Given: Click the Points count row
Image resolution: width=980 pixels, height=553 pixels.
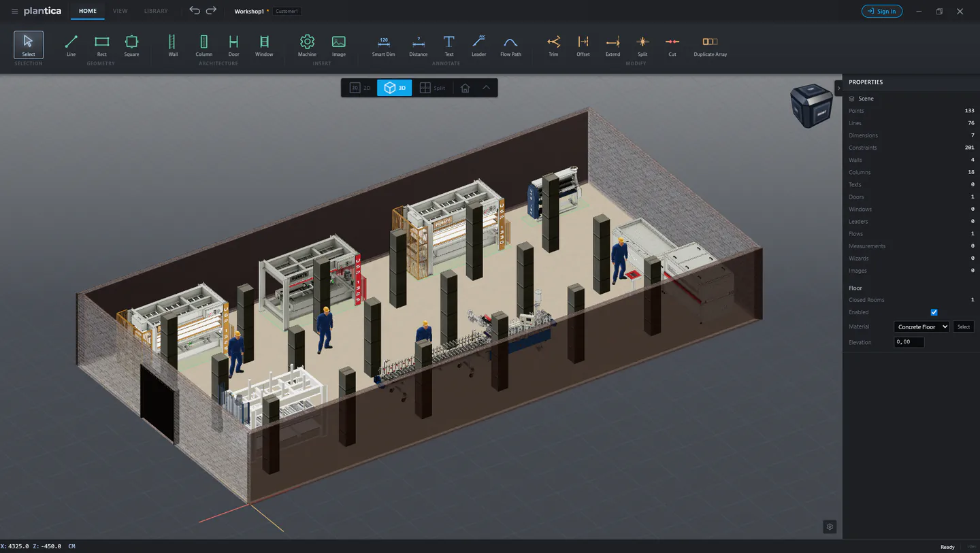Looking at the screenshot, I should pyautogui.click(x=911, y=111).
